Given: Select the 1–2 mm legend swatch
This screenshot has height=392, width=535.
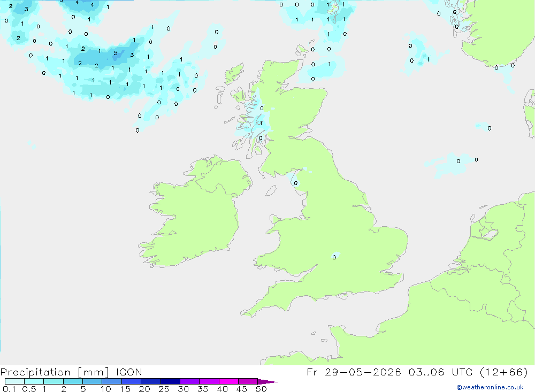Looking at the screenshot, I should [53, 381].
